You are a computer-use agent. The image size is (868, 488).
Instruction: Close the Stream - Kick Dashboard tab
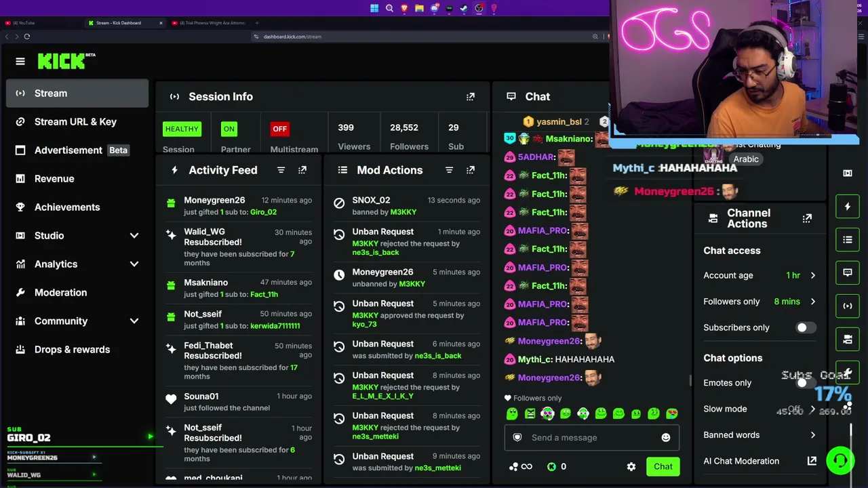(x=161, y=23)
